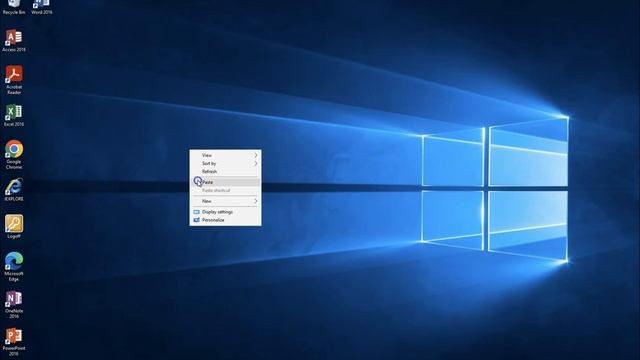This screenshot has height=360, width=640.
Task: Select the Word 2016 desktop shortcut
Action: point(42,7)
